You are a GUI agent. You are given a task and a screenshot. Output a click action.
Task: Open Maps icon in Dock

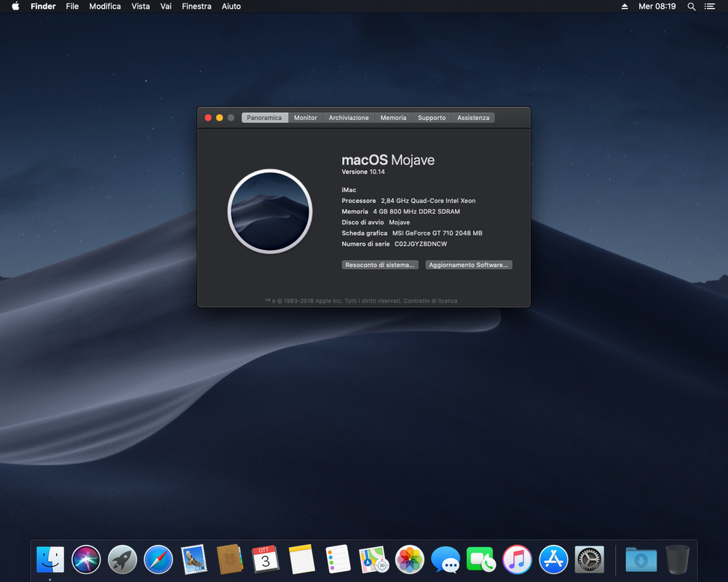click(373, 559)
